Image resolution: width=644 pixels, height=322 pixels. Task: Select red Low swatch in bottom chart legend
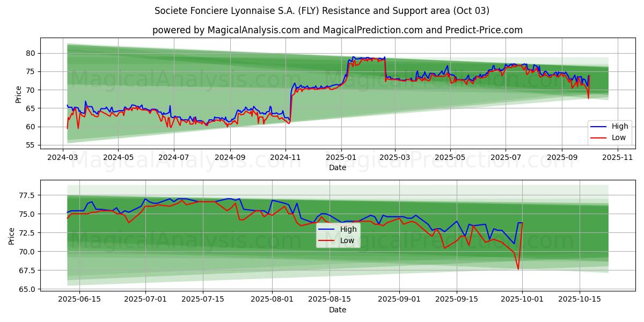pyautogui.click(x=327, y=240)
